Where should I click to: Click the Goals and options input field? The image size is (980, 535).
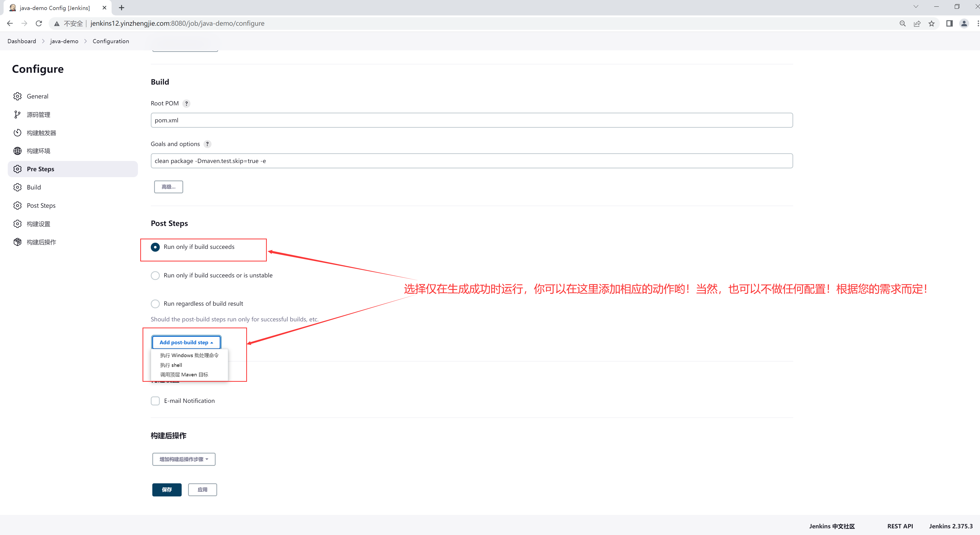tap(472, 161)
